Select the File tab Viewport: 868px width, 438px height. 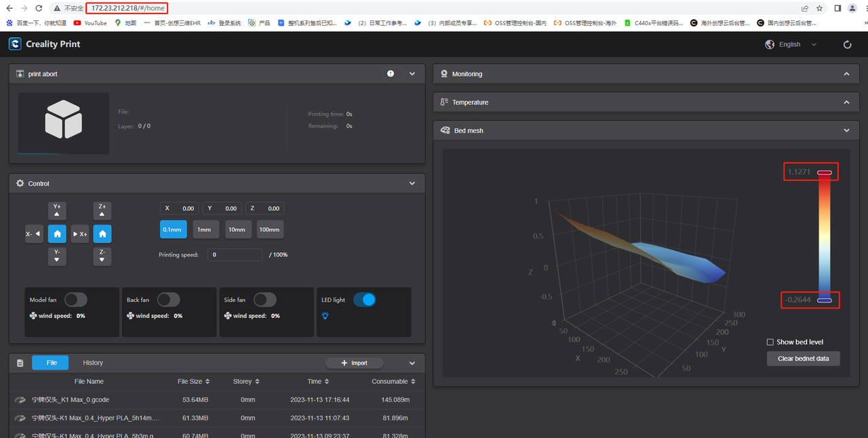pyautogui.click(x=51, y=363)
